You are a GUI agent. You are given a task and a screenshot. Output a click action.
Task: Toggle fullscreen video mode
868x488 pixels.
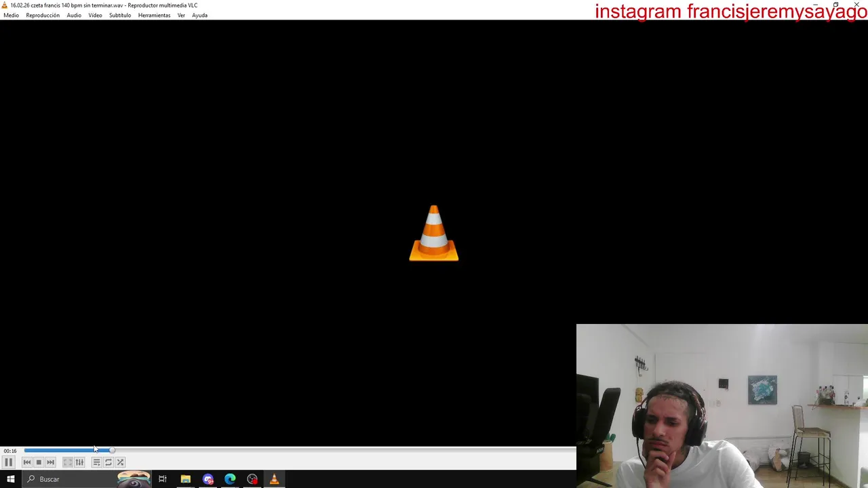68,462
